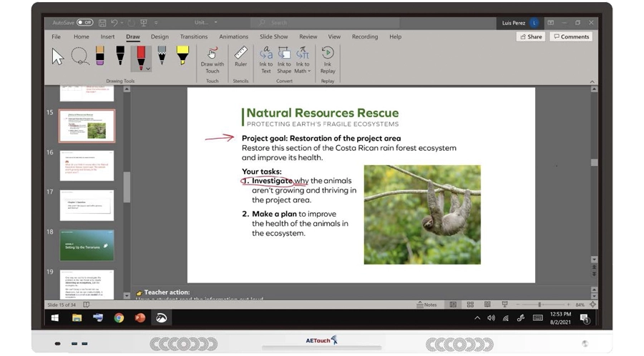Select the pencil drawing tool

pos(162,56)
